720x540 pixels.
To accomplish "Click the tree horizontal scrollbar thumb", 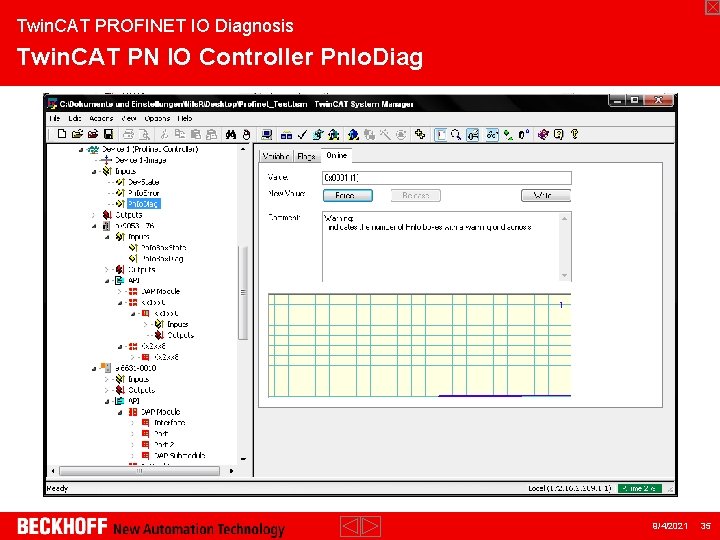I will pyautogui.click(x=140, y=471).
